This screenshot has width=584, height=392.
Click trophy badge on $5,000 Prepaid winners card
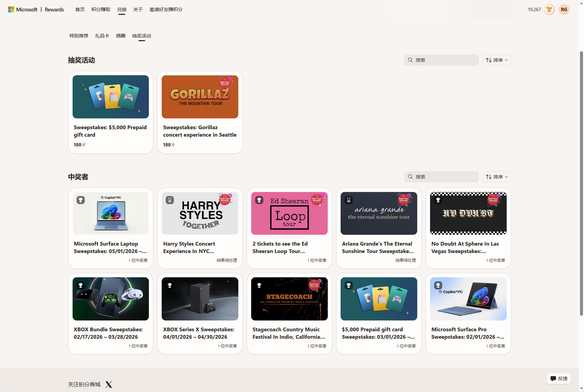[349, 285]
